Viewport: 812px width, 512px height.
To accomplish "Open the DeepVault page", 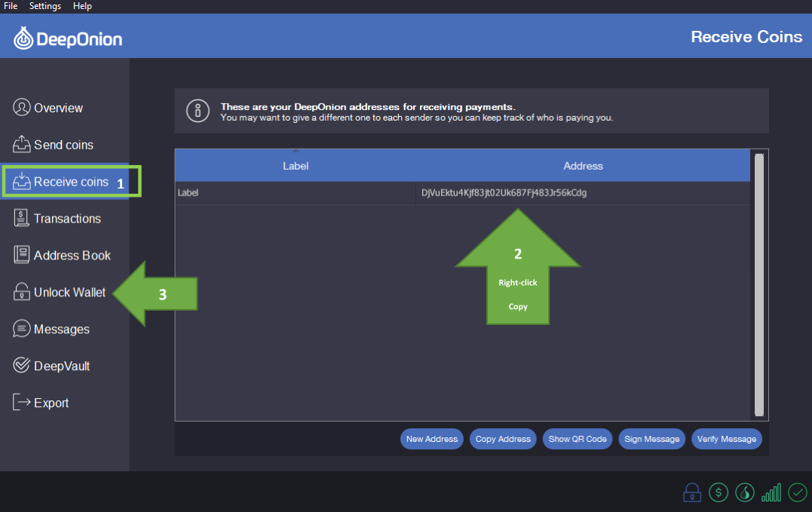I will (62, 366).
